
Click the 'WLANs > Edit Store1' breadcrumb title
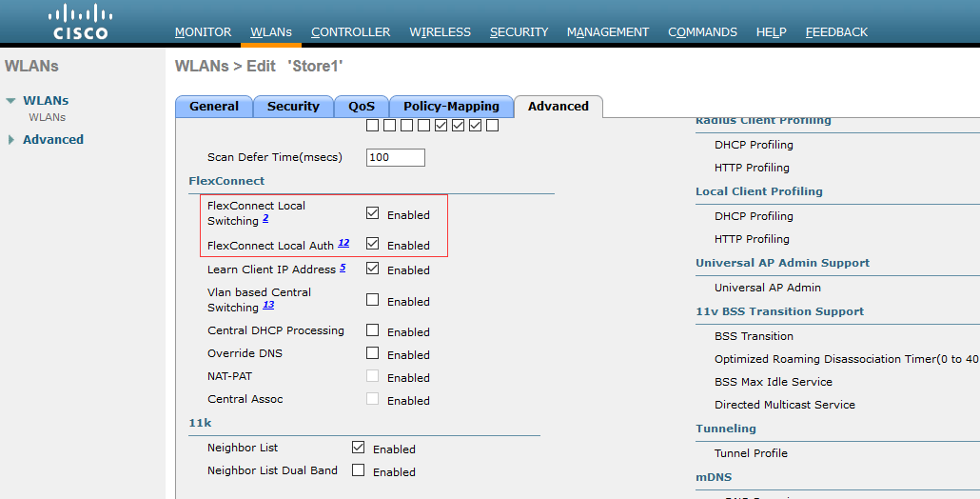(259, 67)
